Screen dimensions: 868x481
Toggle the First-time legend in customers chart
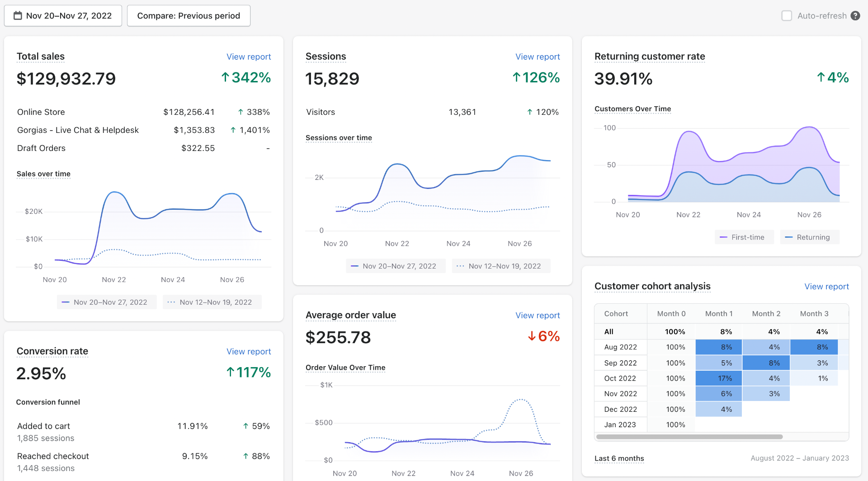click(744, 237)
